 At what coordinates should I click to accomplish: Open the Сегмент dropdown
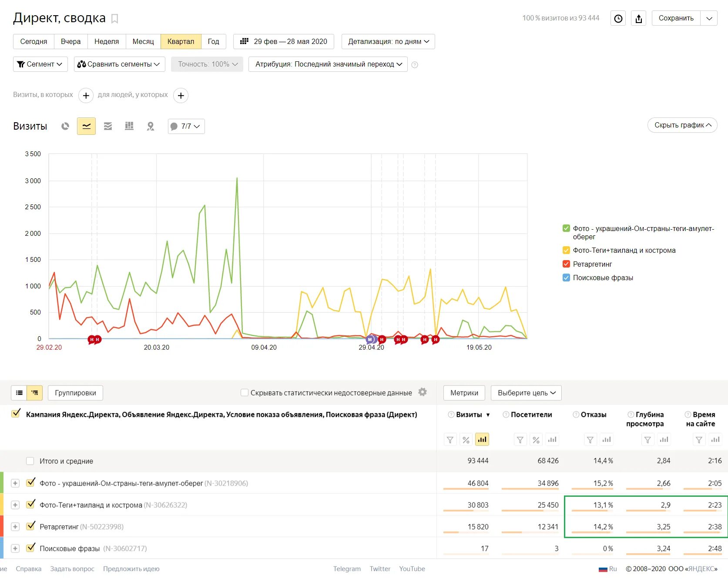[40, 64]
